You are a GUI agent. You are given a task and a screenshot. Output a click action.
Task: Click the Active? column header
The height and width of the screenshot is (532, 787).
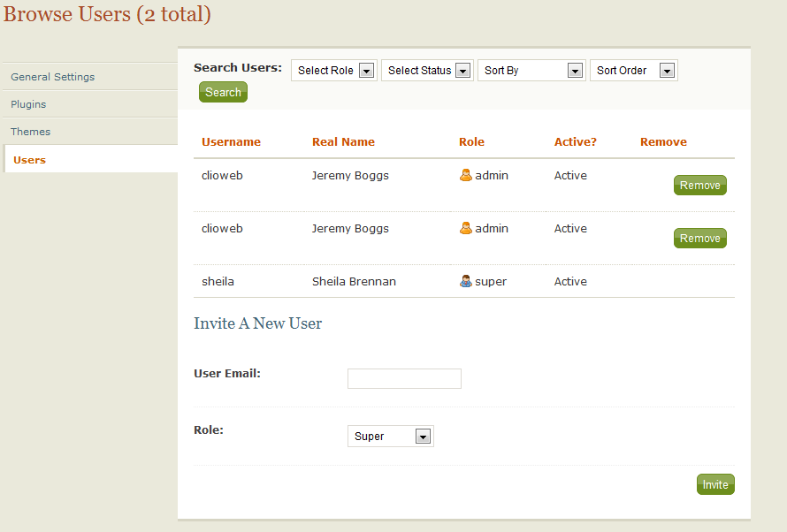click(575, 142)
